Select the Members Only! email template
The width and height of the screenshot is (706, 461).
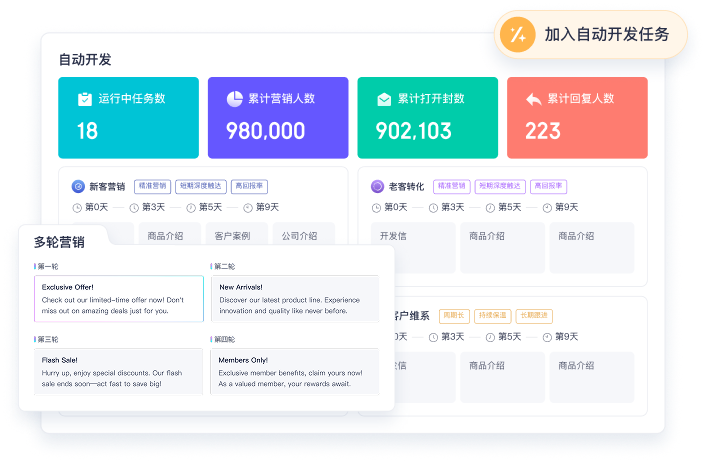[x=295, y=372]
